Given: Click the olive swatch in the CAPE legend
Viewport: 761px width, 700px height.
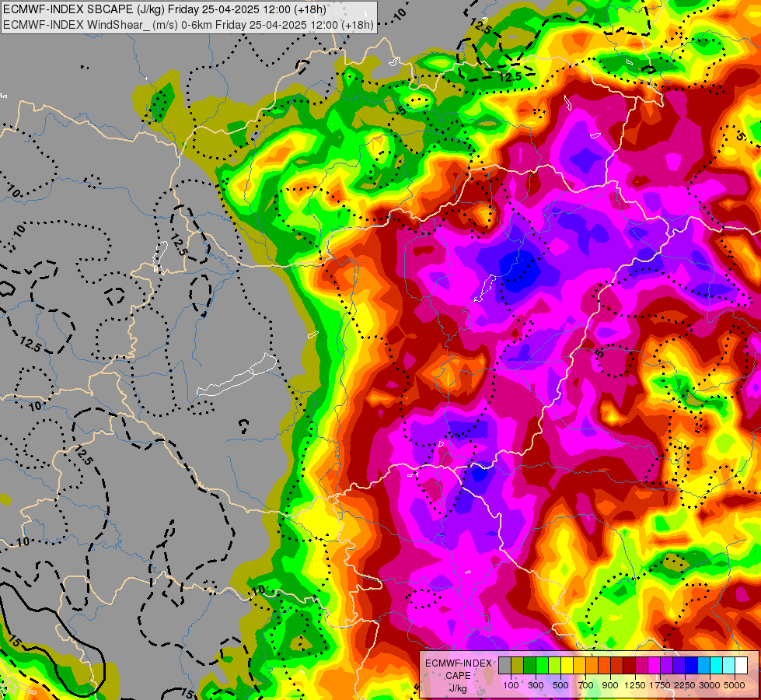Looking at the screenshot, I should coord(518,665).
